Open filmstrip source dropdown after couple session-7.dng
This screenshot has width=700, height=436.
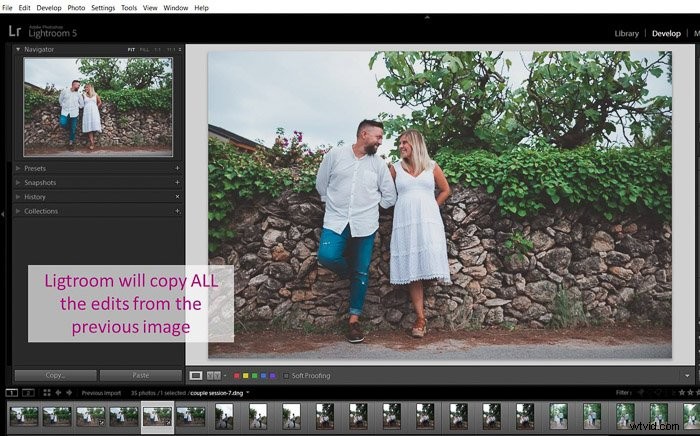point(248,393)
